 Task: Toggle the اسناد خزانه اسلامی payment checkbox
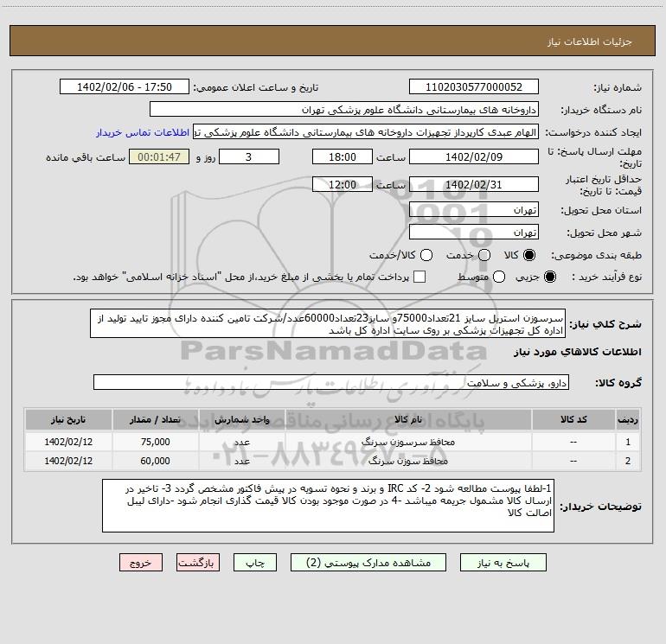point(419,277)
